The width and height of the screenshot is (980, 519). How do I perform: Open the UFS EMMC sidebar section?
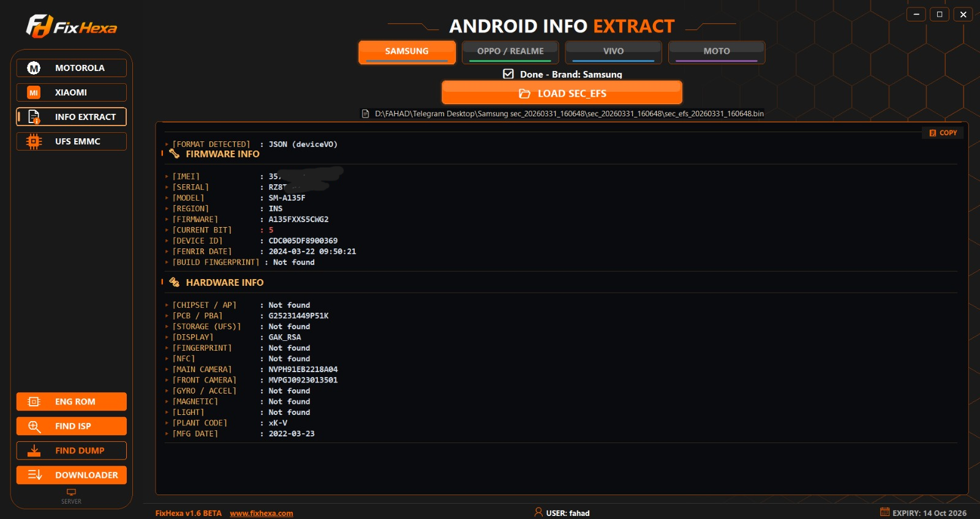72,141
